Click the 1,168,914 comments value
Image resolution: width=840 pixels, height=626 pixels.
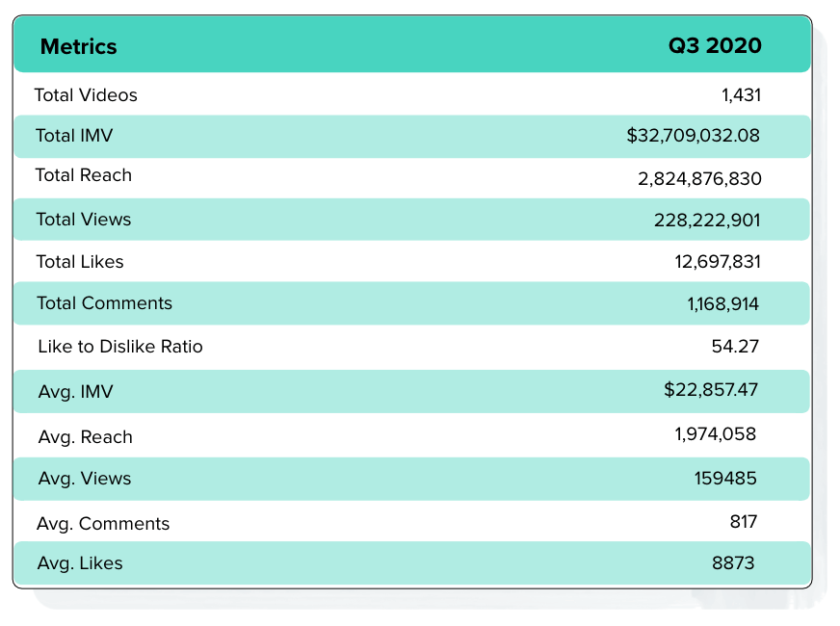point(722,303)
